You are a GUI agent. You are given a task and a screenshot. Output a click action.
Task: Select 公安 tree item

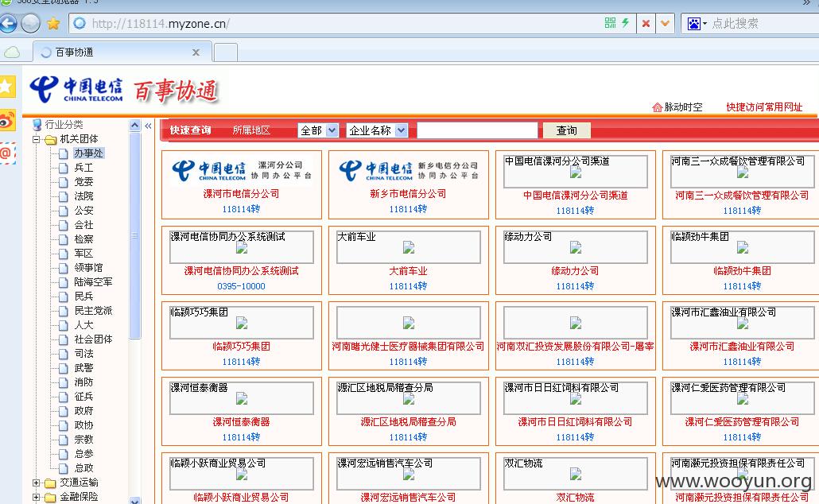[83, 211]
